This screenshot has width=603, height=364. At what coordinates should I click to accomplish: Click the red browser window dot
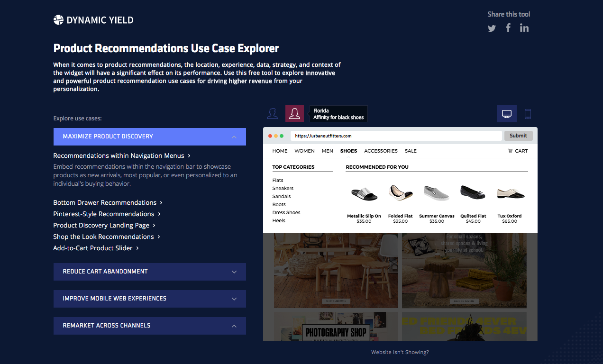click(270, 136)
